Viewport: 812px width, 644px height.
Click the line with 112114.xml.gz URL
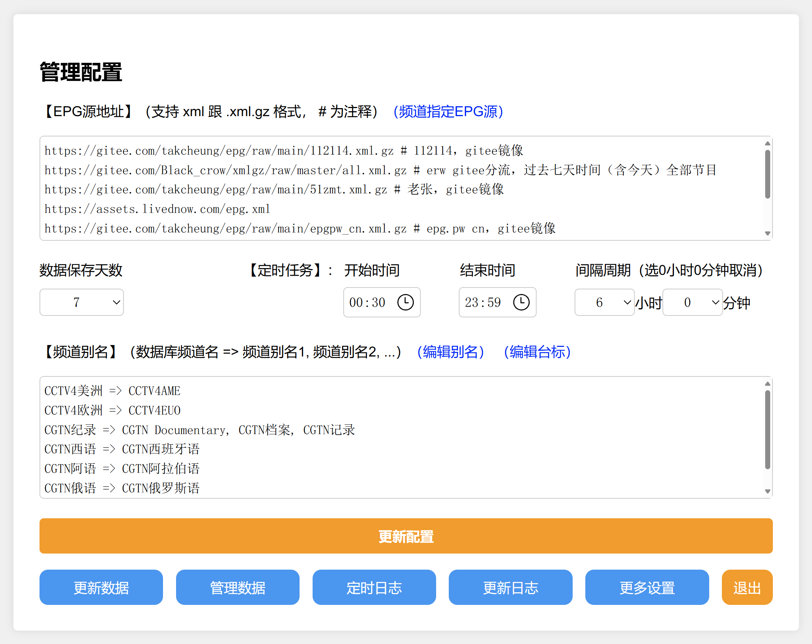284,151
